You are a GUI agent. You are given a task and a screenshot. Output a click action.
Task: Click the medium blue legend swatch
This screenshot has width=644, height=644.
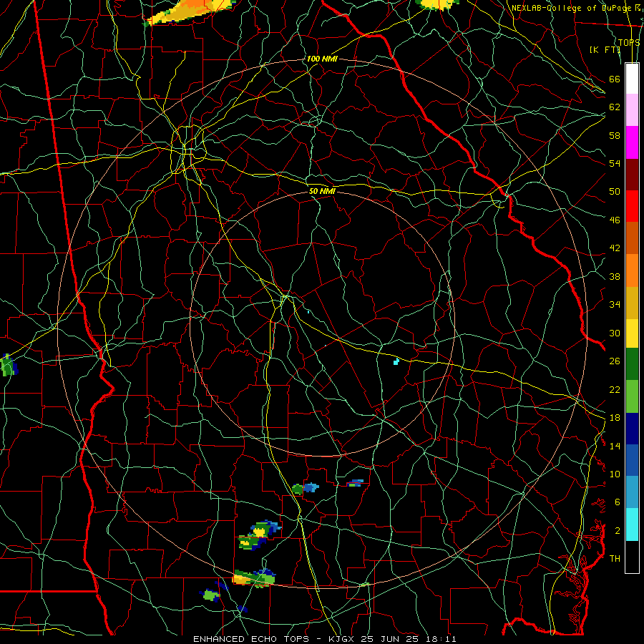pyautogui.click(x=632, y=460)
